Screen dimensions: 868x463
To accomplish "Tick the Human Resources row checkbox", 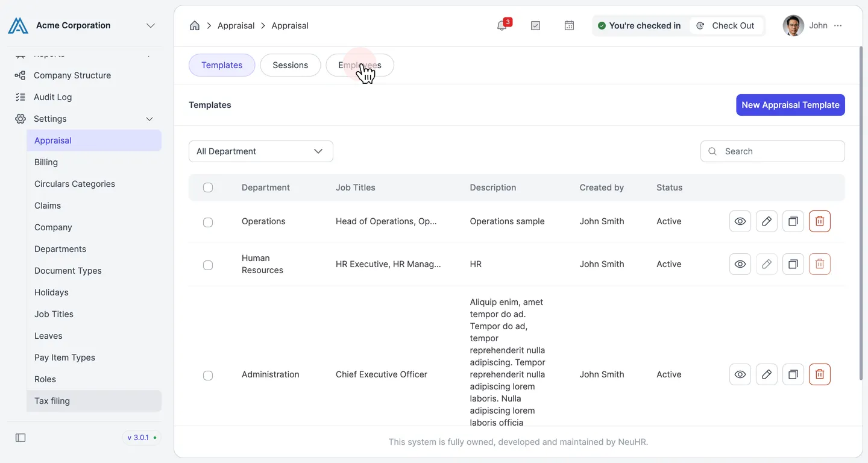I will 208,265.
